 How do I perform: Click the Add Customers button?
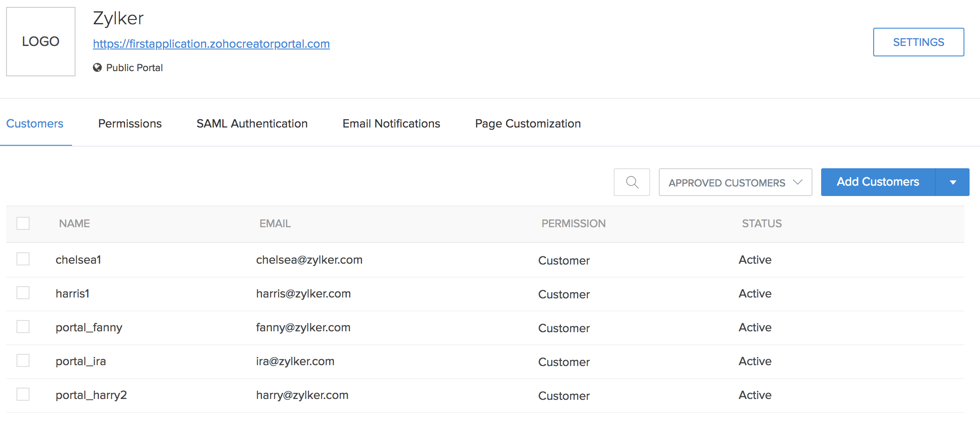[x=878, y=182]
